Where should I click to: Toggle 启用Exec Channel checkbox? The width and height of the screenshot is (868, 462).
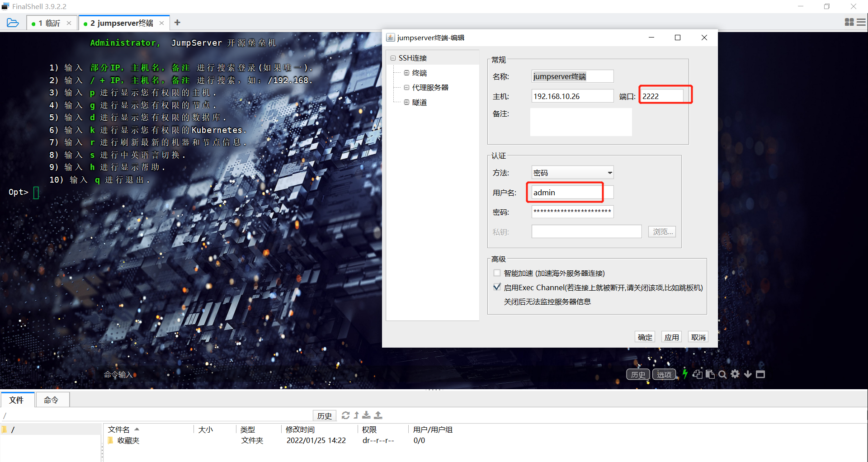(497, 287)
